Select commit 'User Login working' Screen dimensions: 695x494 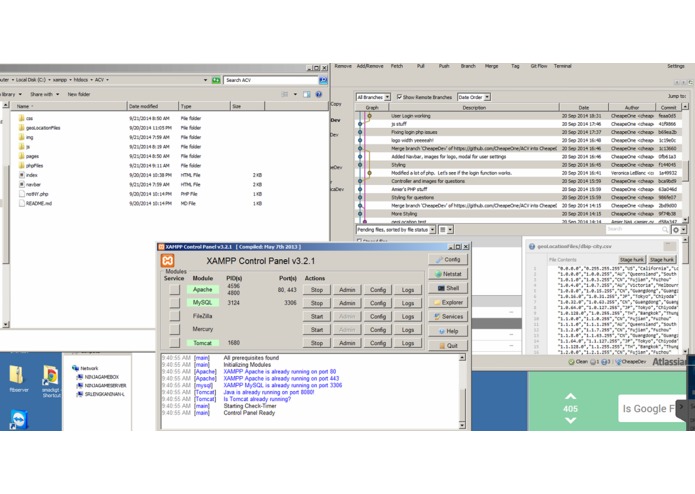click(x=517, y=116)
